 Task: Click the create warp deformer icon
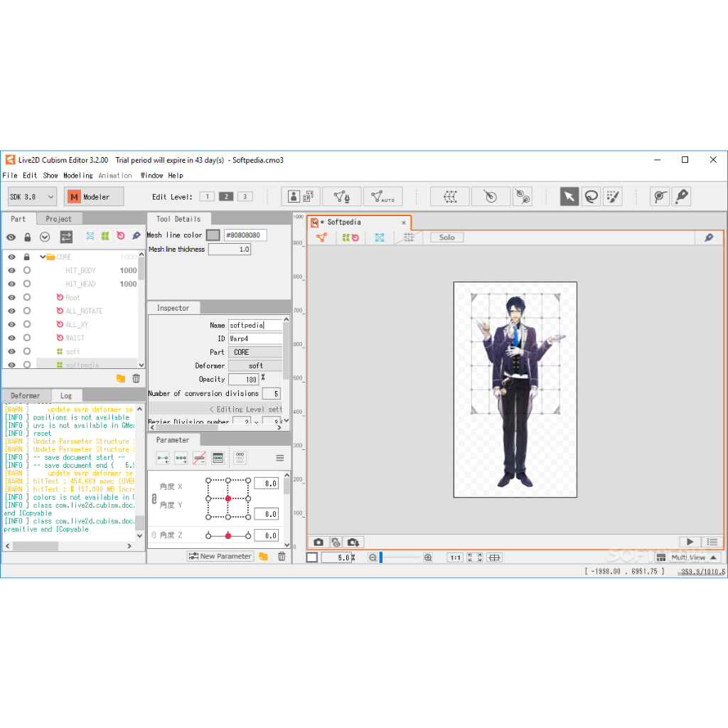point(449,197)
